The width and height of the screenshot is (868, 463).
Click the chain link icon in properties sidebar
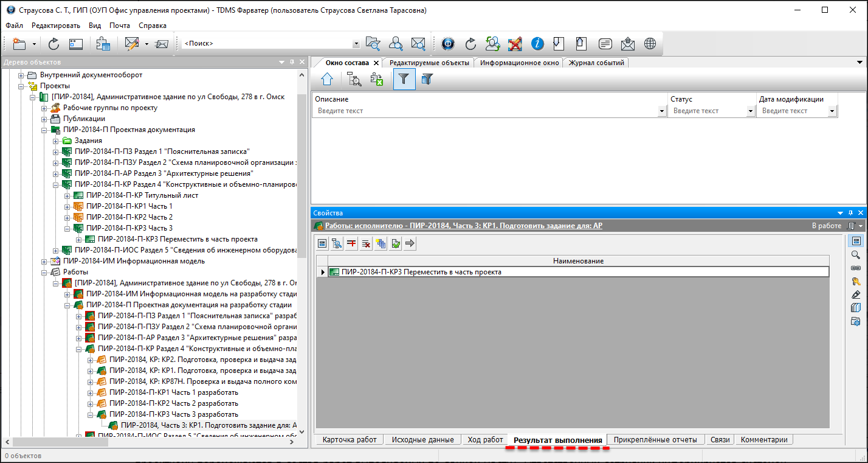[x=855, y=268]
